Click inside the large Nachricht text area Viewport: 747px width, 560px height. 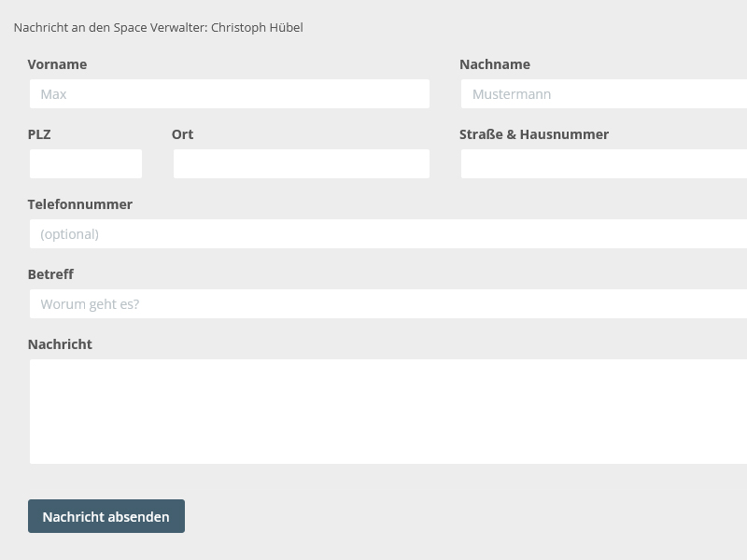click(388, 412)
